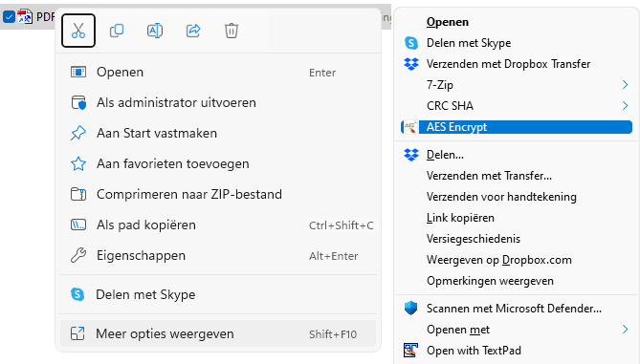640x364 pixels.
Task: Select AES Encrypt menu entry
Action: [517, 127]
